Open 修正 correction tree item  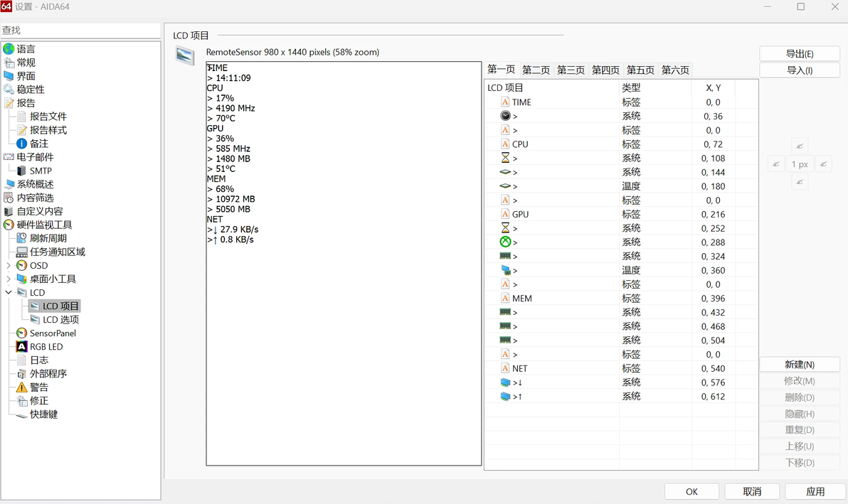[39, 401]
